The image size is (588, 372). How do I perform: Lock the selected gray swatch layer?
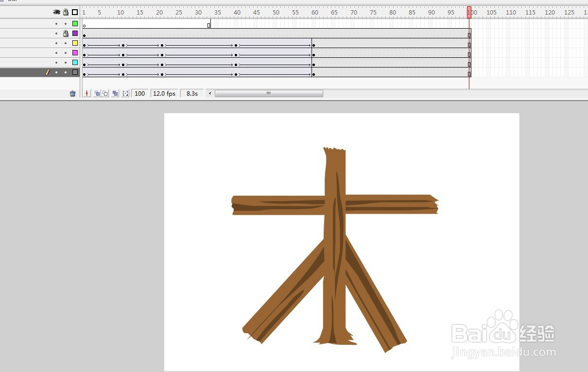66,72
